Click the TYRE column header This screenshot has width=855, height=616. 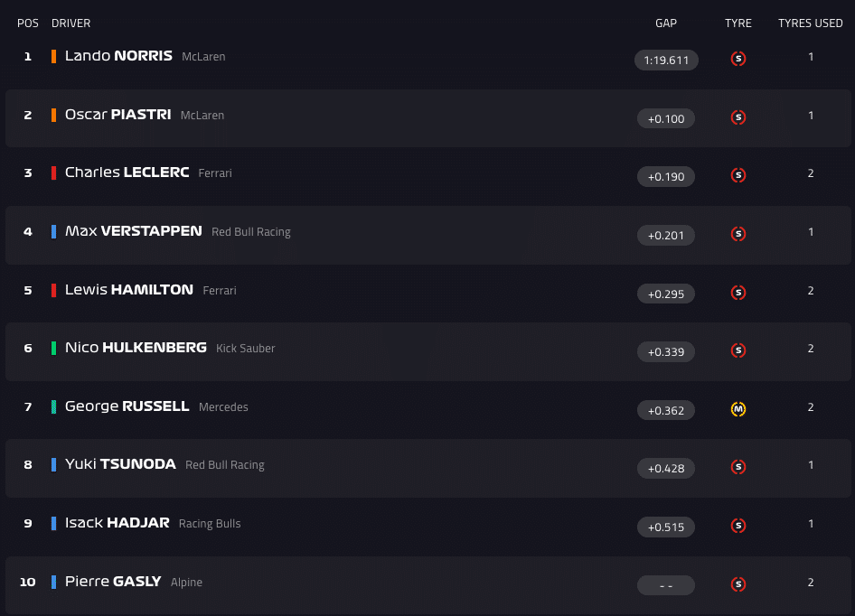coord(738,23)
